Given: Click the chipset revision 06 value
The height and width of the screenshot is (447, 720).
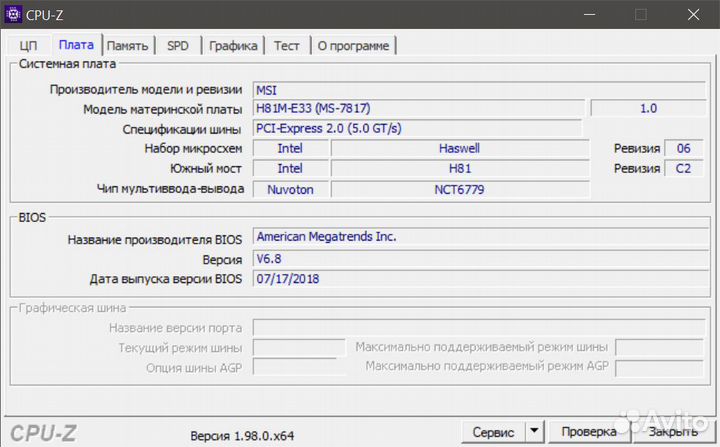Looking at the screenshot, I should coord(683,148).
